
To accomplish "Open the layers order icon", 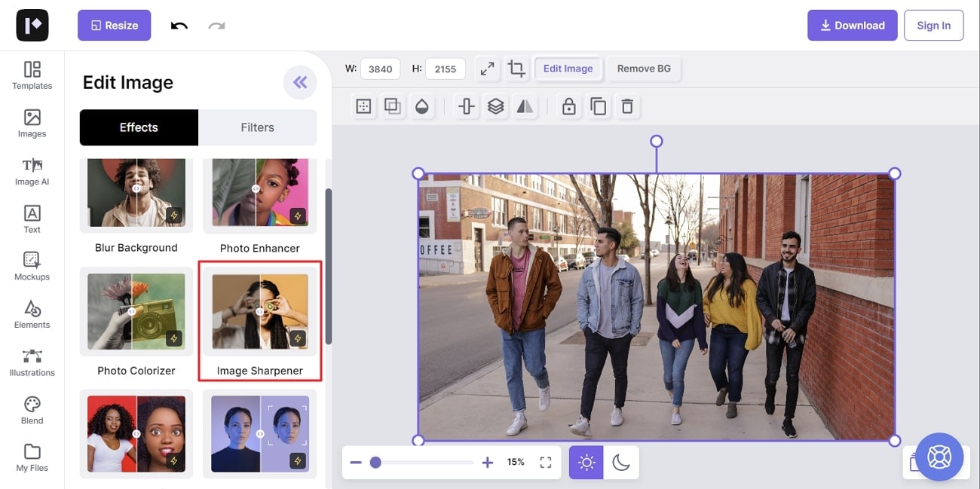I will [495, 107].
